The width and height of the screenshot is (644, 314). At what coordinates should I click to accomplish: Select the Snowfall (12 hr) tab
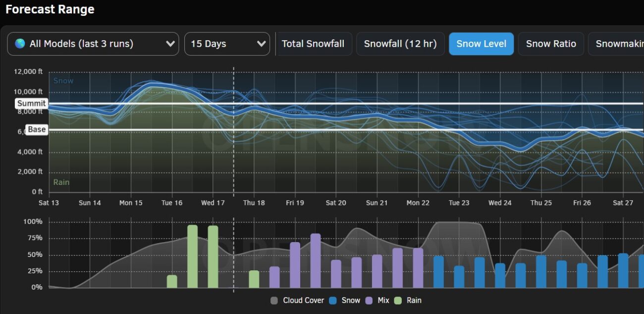400,44
